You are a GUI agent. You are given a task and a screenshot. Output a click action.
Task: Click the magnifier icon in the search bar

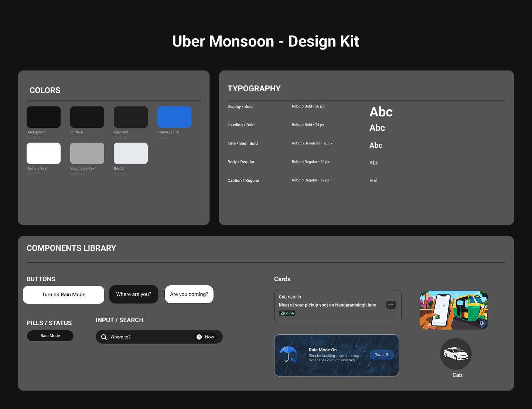pyautogui.click(x=104, y=337)
